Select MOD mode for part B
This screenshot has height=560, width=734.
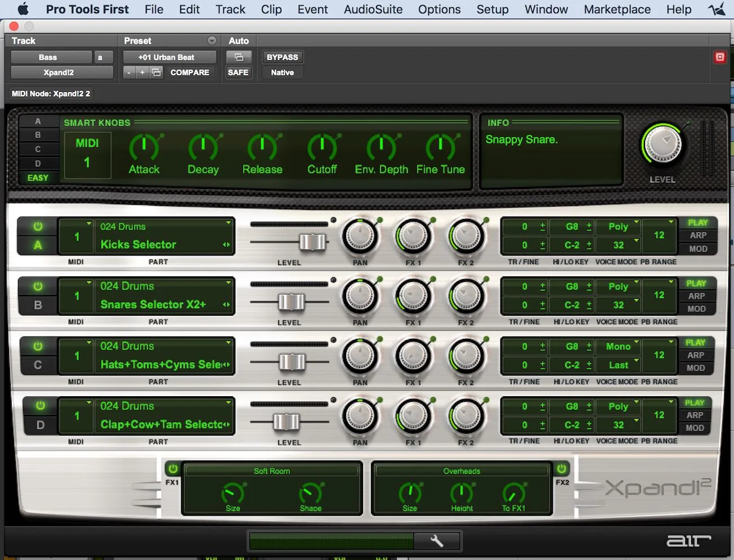696,308
